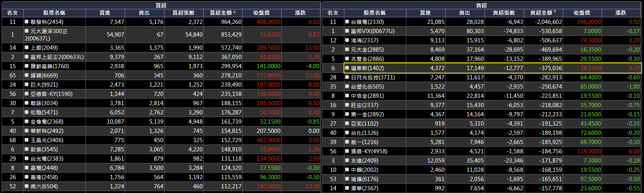
Task: Sort the 賣超 table by 買進 column
Action: point(425,13)
